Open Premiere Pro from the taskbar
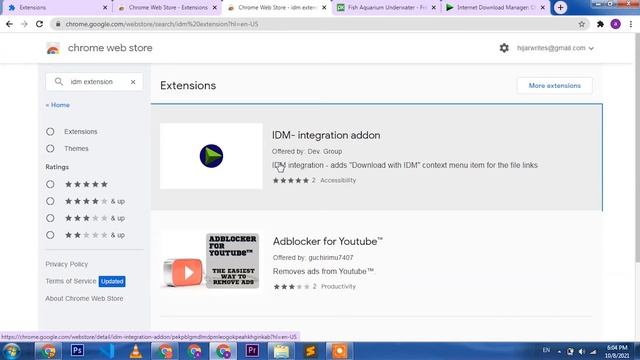 pos(252,351)
